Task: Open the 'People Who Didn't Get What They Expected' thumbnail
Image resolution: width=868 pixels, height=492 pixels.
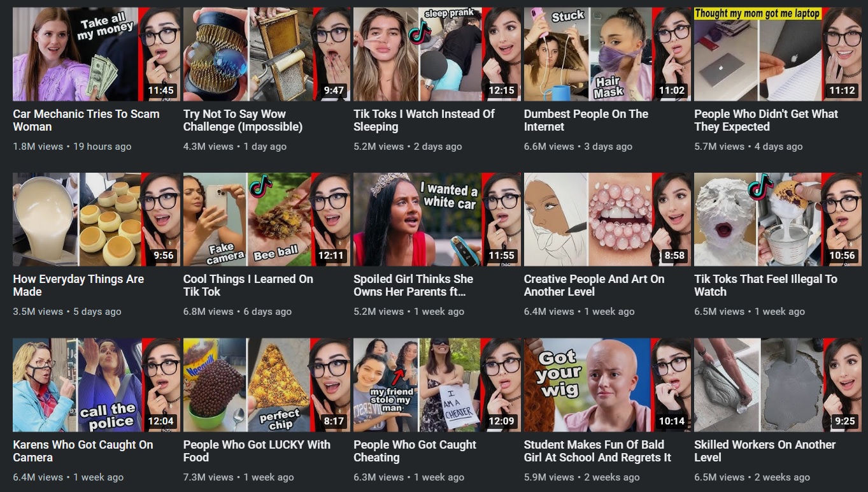Action: click(x=778, y=54)
